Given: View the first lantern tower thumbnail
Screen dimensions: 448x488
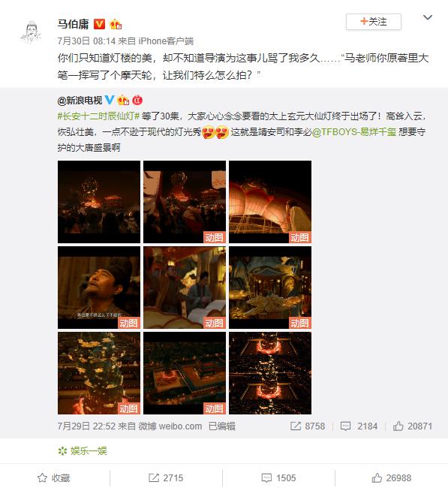Looking at the screenshot, I should pyautogui.click(x=99, y=202).
